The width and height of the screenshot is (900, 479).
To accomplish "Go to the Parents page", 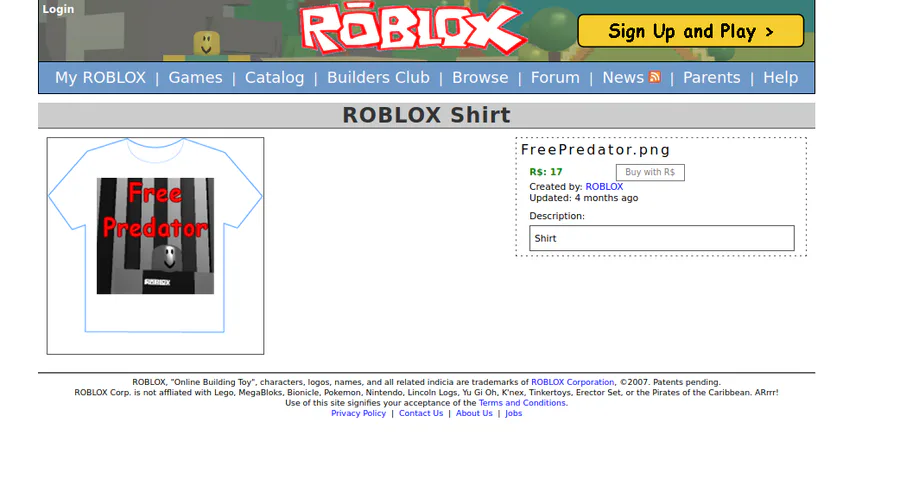I will [712, 77].
